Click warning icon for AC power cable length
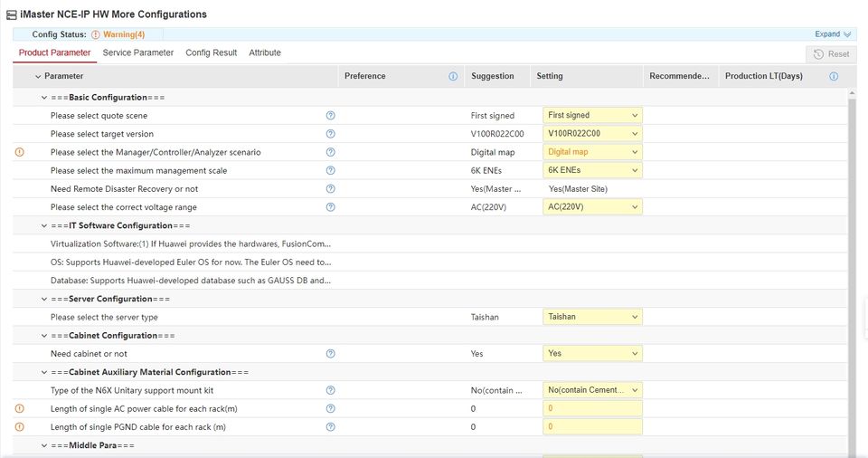Image resolution: width=868 pixels, height=458 pixels. 20,409
